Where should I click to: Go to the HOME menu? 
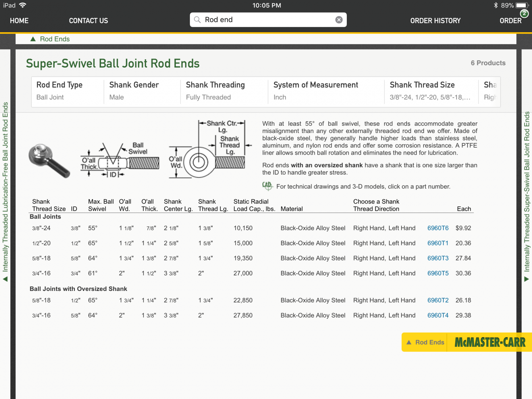[x=19, y=21]
